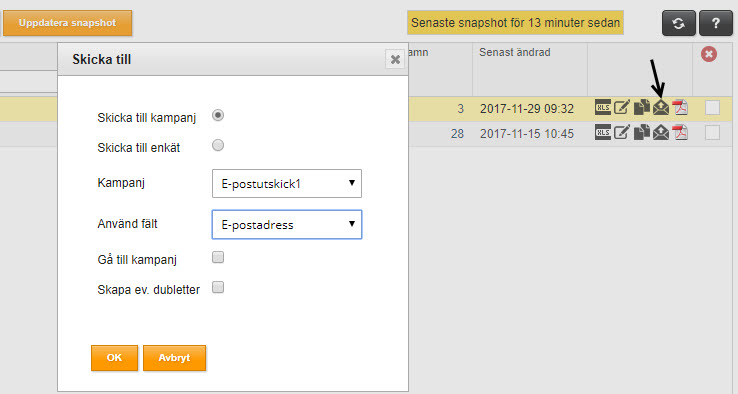Open PDF for 2017-11-15 row

[680, 133]
